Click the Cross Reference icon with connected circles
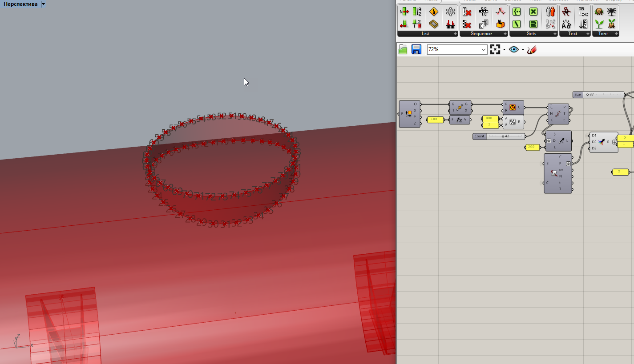Screen dimensions: 634x364 (451, 12)
